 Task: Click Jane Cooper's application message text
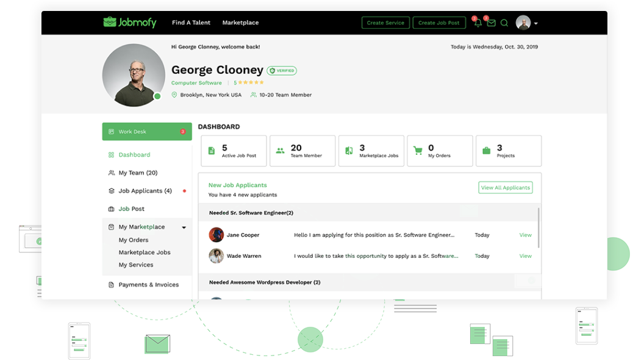pyautogui.click(x=374, y=235)
